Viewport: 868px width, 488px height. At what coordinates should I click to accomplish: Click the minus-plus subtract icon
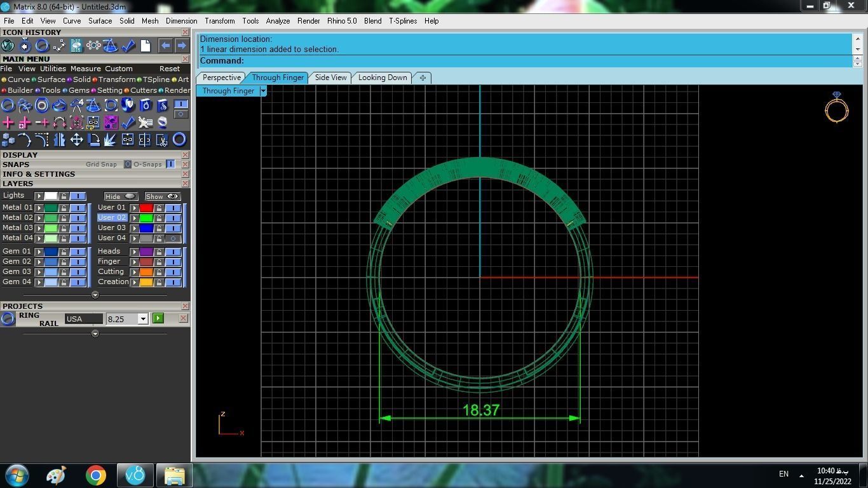[x=42, y=123]
